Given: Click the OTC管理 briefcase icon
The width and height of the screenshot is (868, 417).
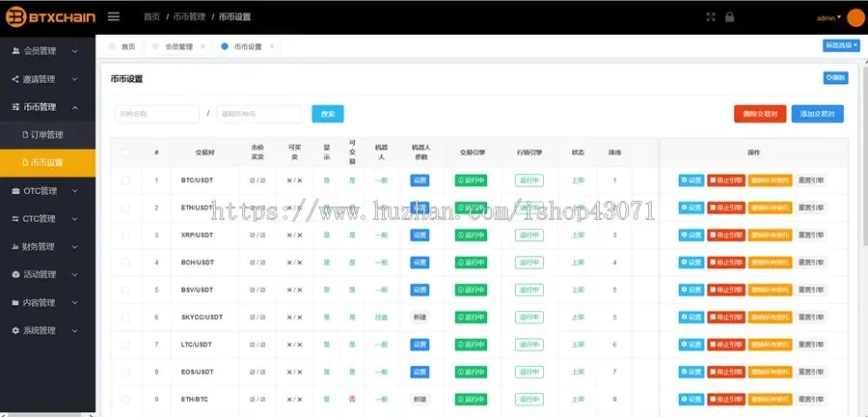Looking at the screenshot, I should [x=15, y=191].
